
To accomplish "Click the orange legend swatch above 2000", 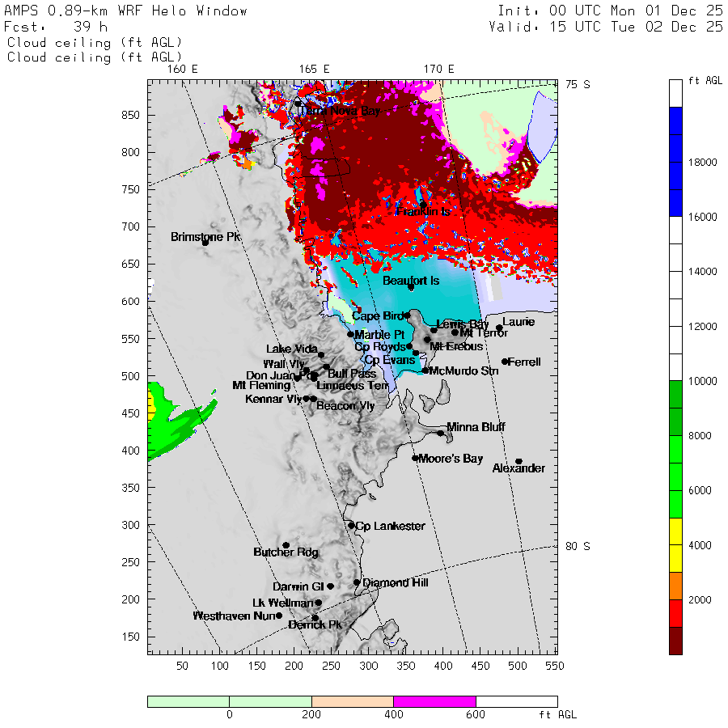I will [x=675, y=586].
